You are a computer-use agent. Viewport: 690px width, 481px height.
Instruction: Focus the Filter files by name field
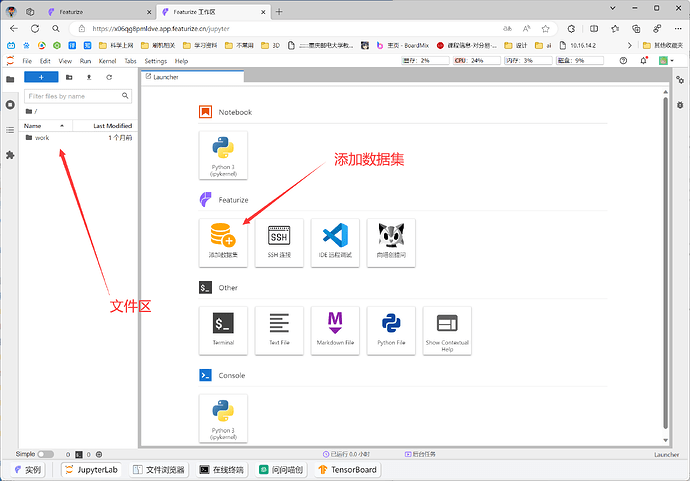tap(77, 96)
